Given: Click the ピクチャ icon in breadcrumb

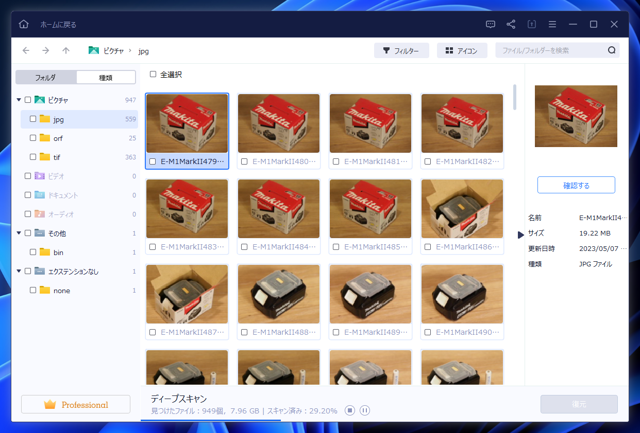Looking at the screenshot, I should [x=93, y=50].
